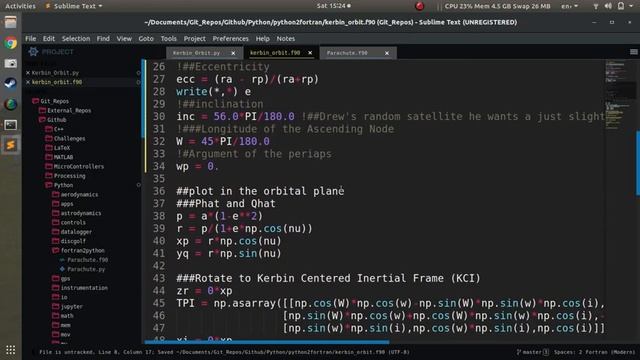The width and height of the screenshot is (640, 360).
Task: Expand the astrodynamics folder
Action: [77, 213]
